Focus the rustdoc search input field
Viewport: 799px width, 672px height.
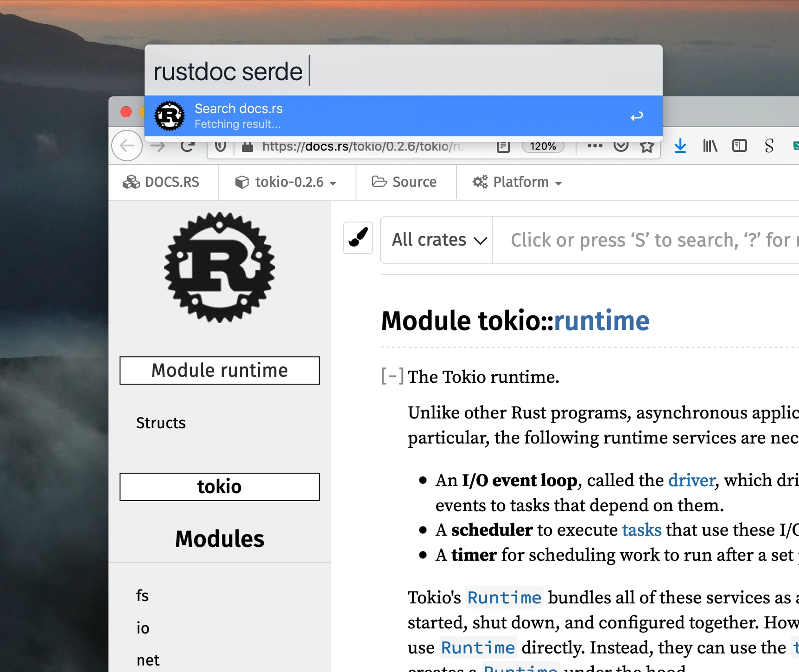click(x=646, y=240)
